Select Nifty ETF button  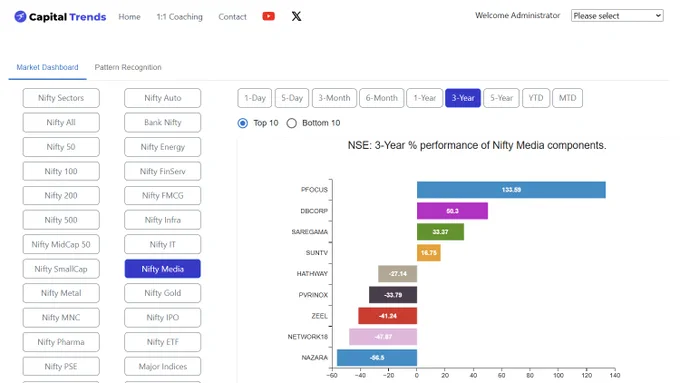coord(163,342)
